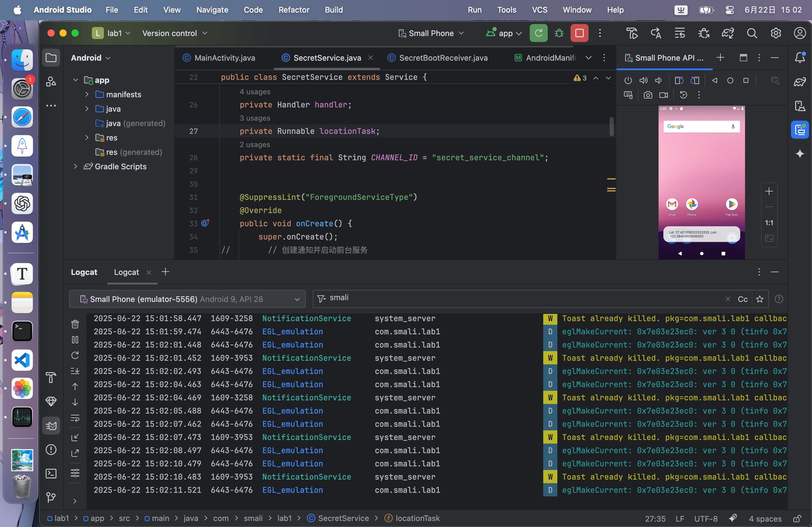Switch to the MainActivity.java tab
Screen dimensions: 812x527
coord(225,58)
